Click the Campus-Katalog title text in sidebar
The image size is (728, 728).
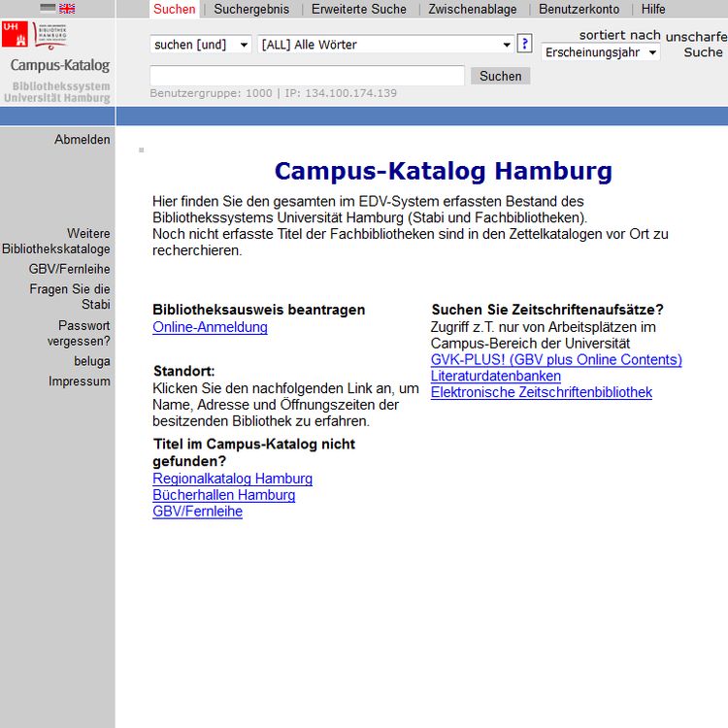tap(60, 65)
